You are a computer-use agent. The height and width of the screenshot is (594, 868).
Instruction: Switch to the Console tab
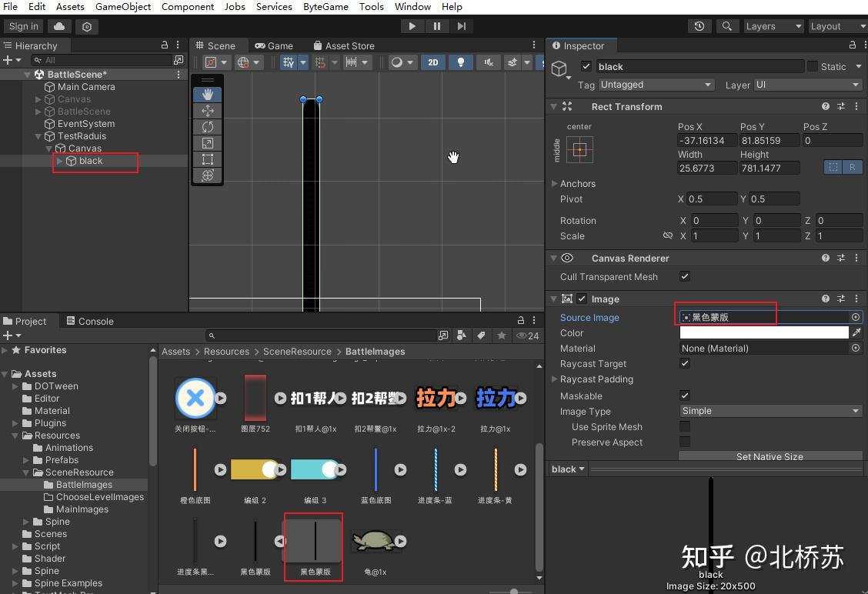90,321
